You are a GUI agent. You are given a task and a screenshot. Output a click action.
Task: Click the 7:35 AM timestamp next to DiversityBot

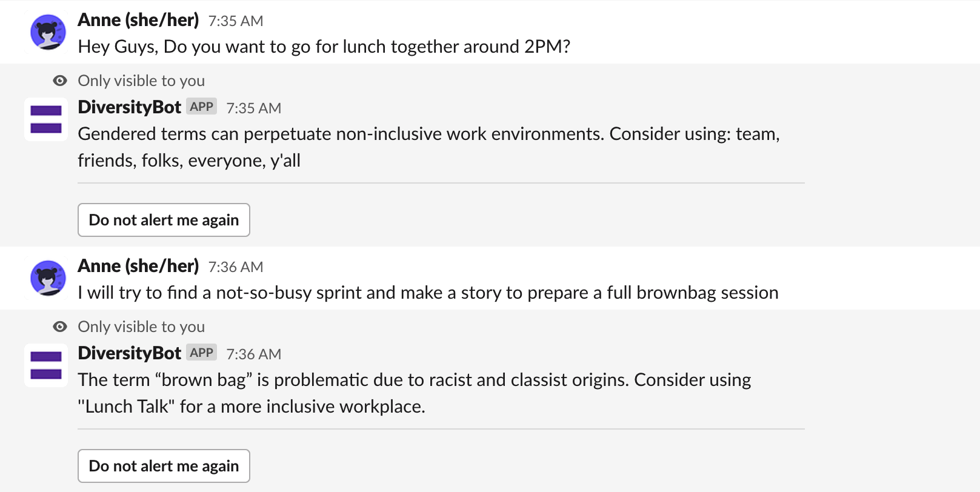click(253, 108)
